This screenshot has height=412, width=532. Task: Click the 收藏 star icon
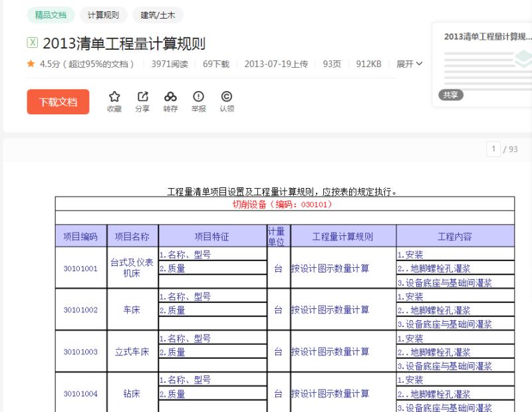pyautogui.click(x=114, y=96)
